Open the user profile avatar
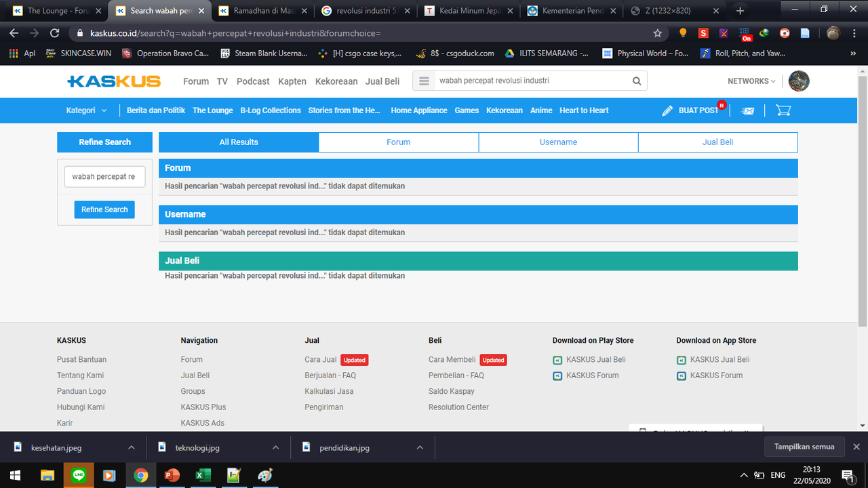Screen dimensions: 868x488 [799, 81]
